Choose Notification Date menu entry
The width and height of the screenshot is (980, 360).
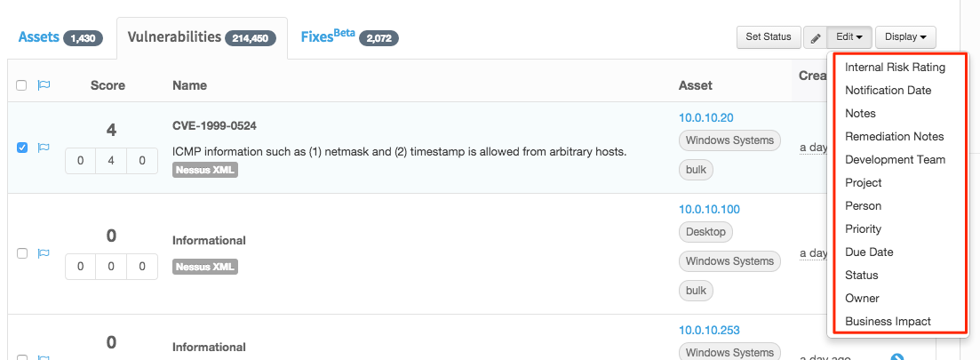(888, 91)
